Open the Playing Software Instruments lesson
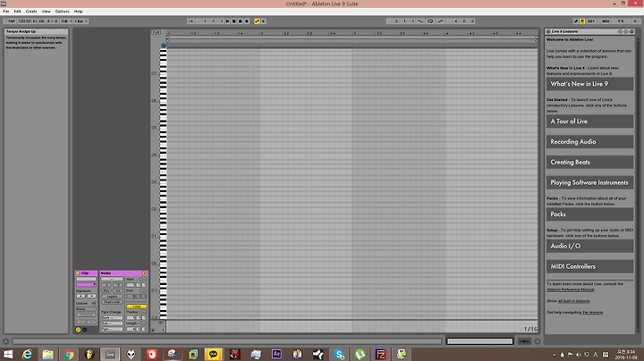The image size is (644, 361). 589,182
